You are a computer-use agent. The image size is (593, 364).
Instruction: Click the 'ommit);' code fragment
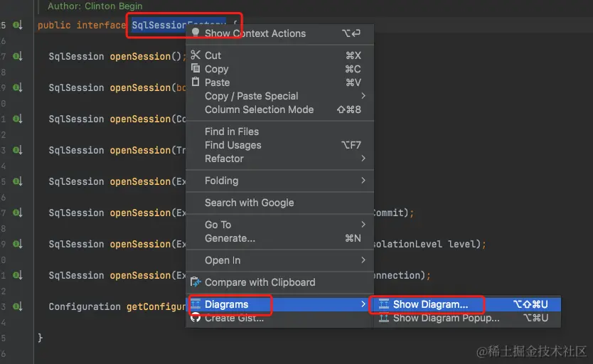point(393,213)
